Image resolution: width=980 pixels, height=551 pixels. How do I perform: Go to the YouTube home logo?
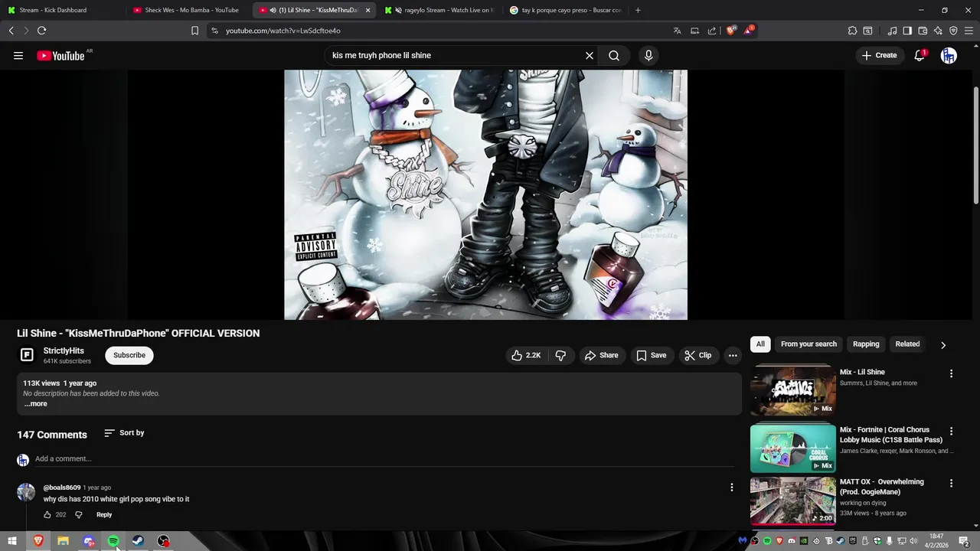[60, 55]
